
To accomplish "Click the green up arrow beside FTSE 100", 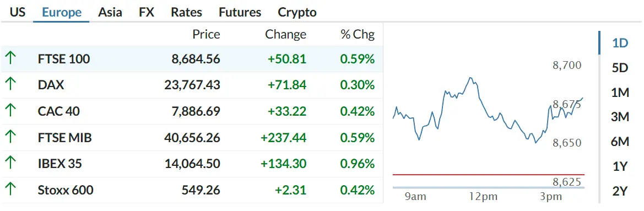I will click(x=10, y=59).
